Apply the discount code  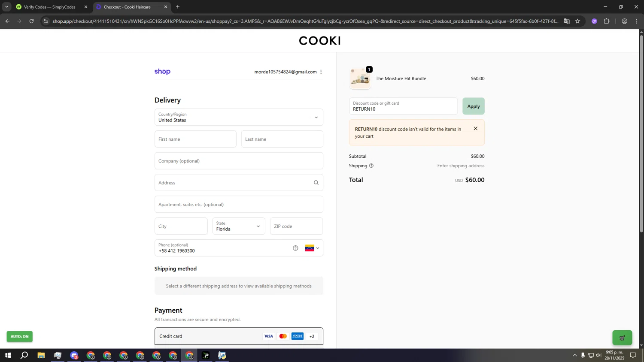click(473, 106)
